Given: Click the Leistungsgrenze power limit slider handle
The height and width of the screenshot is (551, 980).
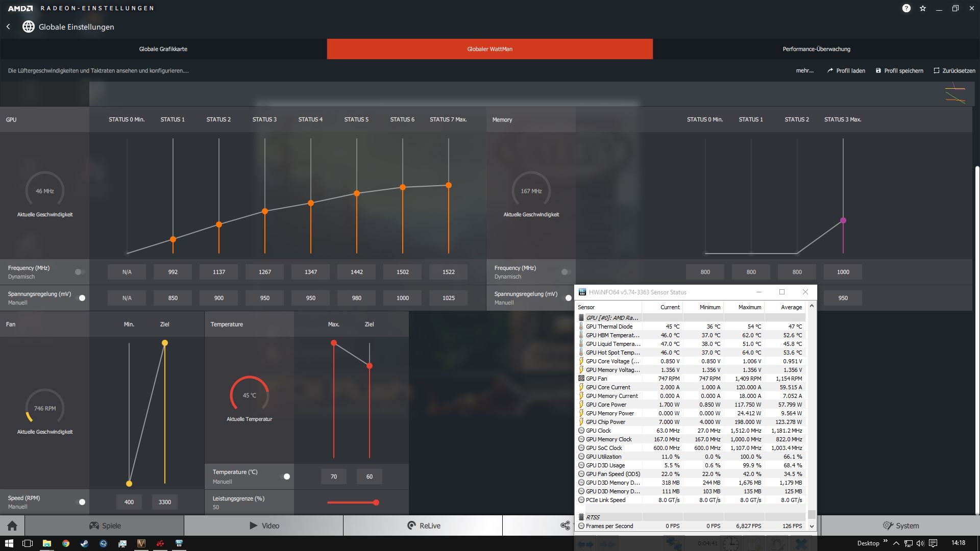Looking at the screenshot, I should 376,503.
